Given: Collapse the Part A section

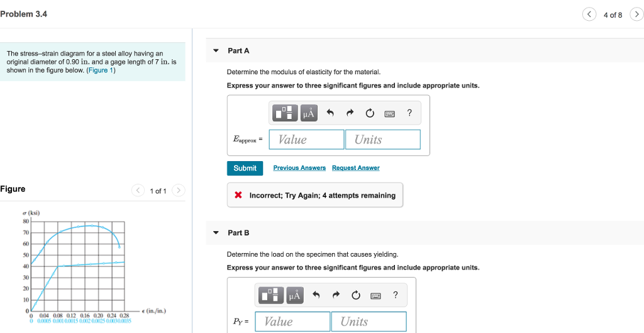Looking at the screenshot, I should pyautogui.click(x=216, y=51).
